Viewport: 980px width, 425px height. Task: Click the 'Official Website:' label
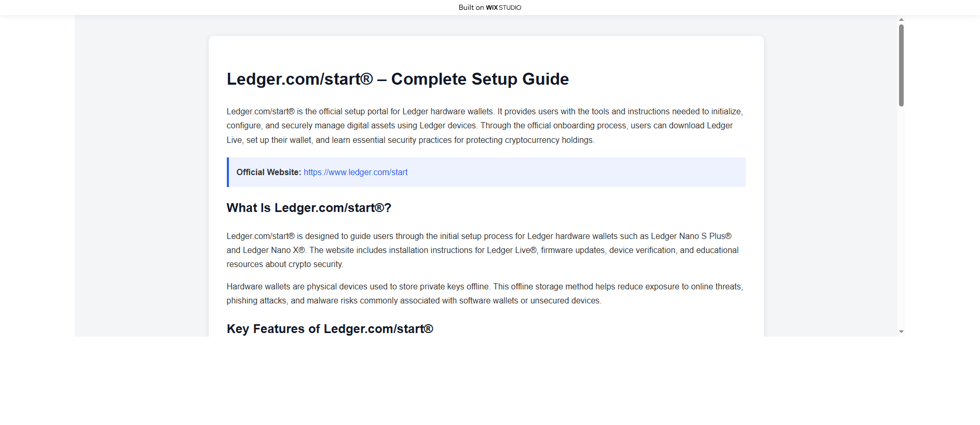coord(269,172)
